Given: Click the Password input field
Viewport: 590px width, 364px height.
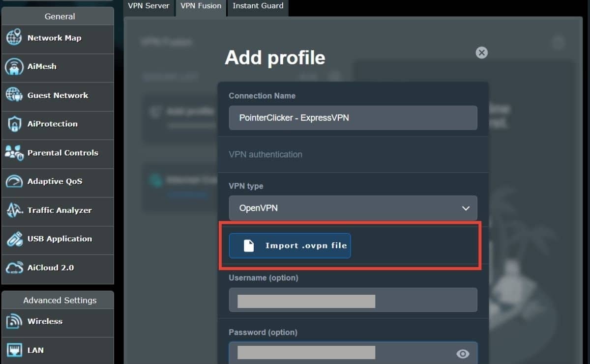Looking at the screenshot, I should pyautogui.click(x=353, y=353).
